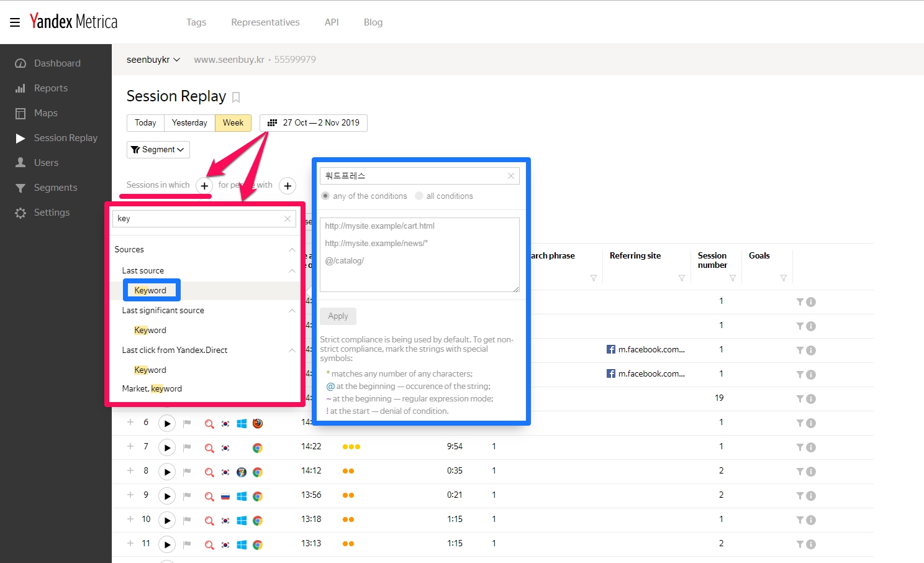Collapse the Last source subgroup
Image resolution: width=924 pixels, height=563 pixels.
pyautogui.click(x=292, y=271)
